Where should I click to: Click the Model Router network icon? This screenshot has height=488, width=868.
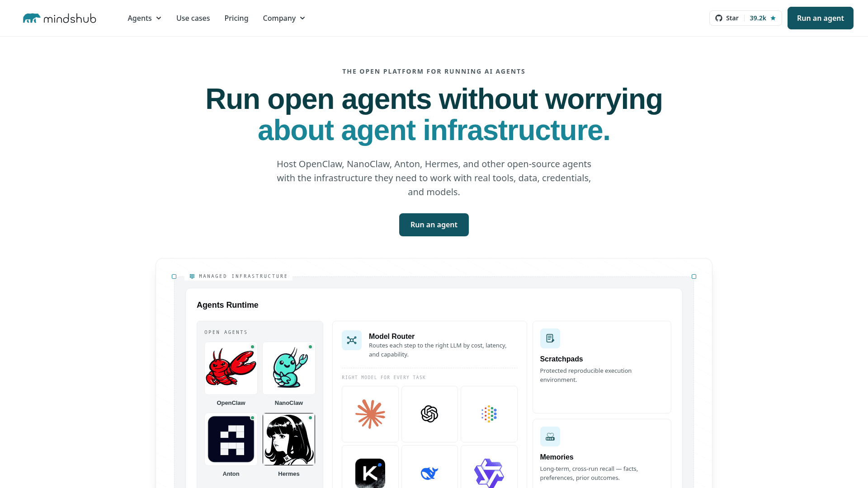click(352, 340)
